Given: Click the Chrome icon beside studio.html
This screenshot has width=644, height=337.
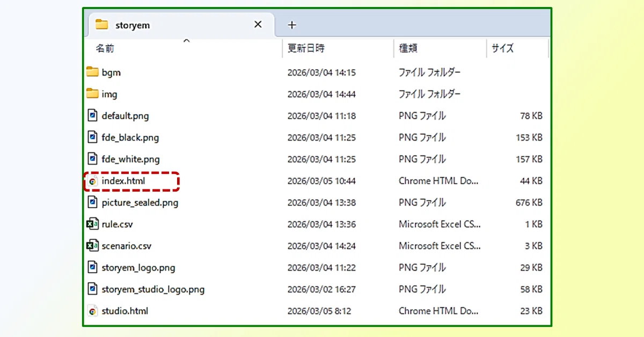Looking at the screenshot, I should (92, 311).
